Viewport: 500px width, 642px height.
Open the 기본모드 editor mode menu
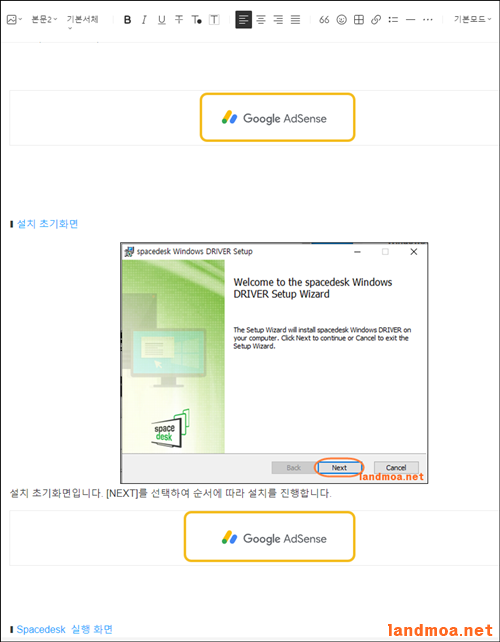point(472,19)
